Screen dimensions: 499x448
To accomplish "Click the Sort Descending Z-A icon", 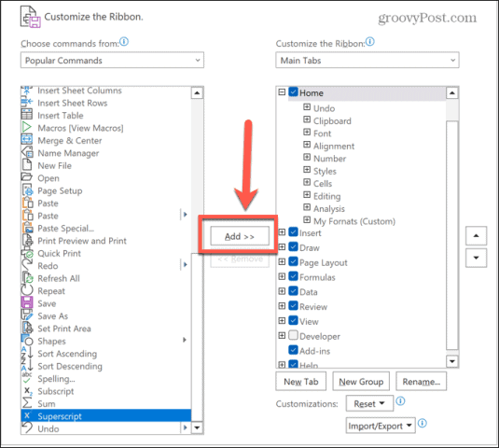I will [27, 365].
